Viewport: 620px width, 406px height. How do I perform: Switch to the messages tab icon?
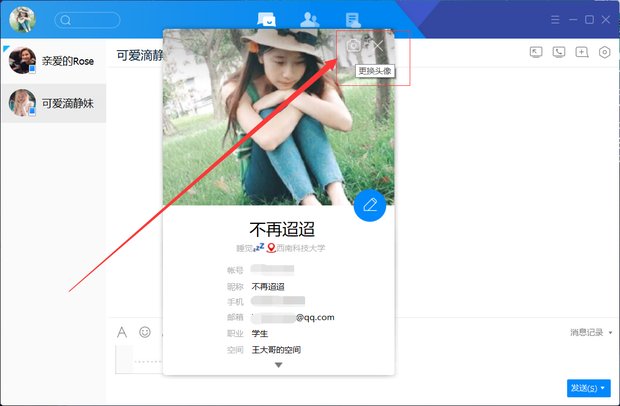[266, 19]
